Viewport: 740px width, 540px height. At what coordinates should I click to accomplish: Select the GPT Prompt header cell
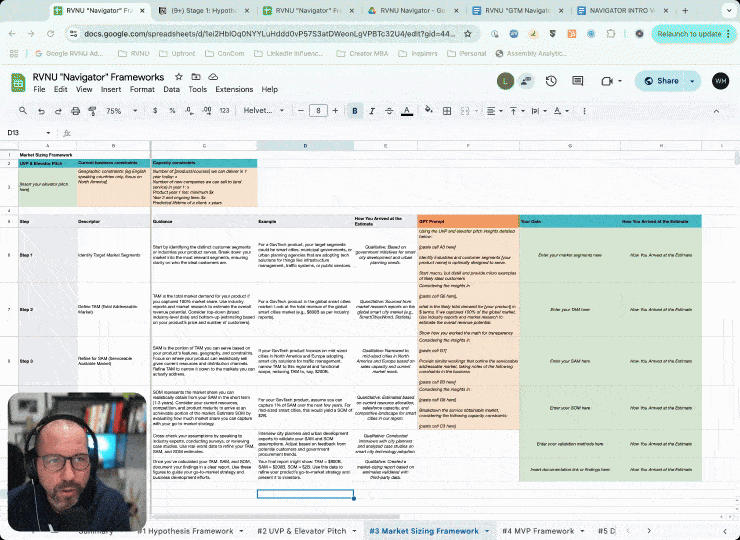468,221
